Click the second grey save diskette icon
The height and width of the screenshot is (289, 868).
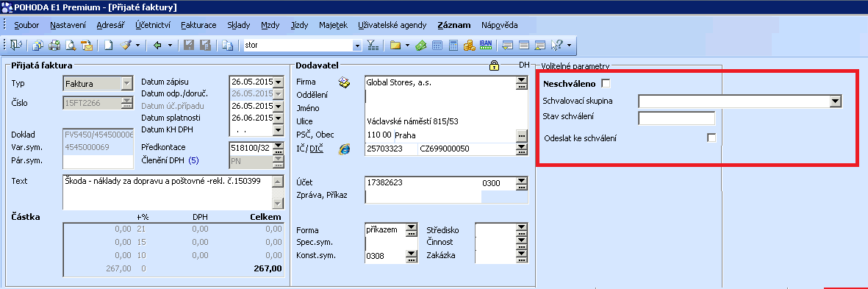coord(205,46)
